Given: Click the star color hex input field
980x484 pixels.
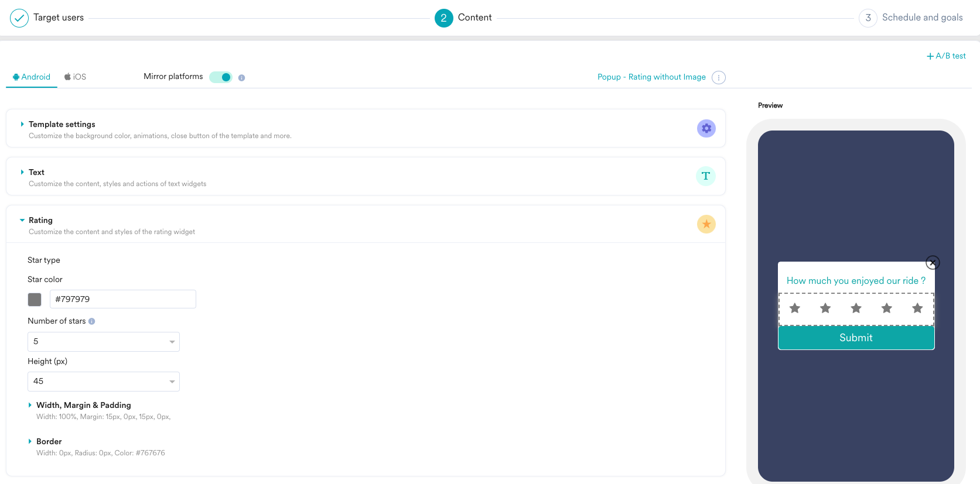Looking at the screenshot, I should pos(123,299).
